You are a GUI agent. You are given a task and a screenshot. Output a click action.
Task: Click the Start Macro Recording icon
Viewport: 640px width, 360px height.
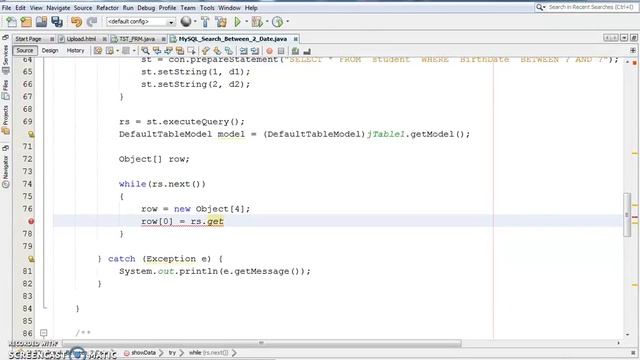click(x=269, y=51)
